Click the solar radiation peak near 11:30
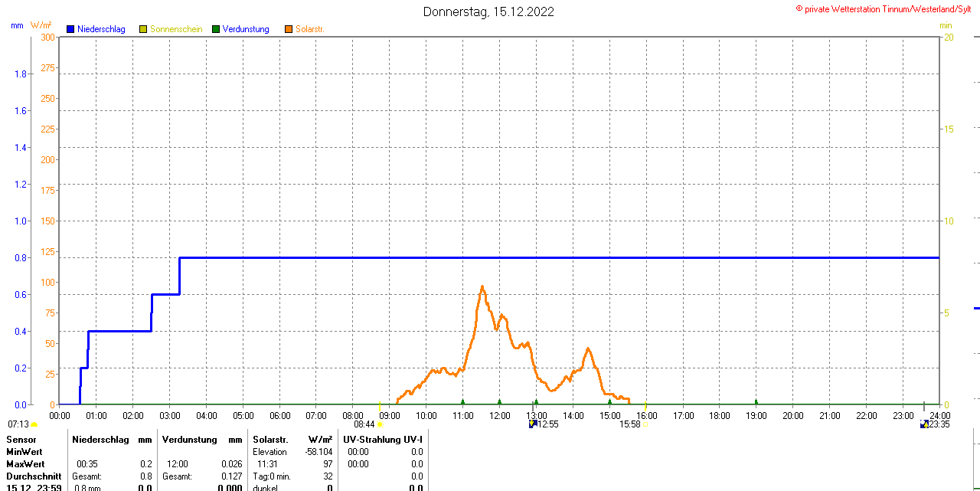The height and width of the screenshot is (491, 980). point(482,287)
